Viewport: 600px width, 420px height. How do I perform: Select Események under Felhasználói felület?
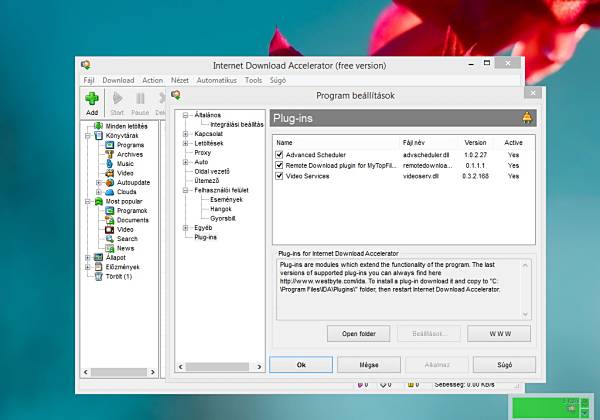point(226,199)
